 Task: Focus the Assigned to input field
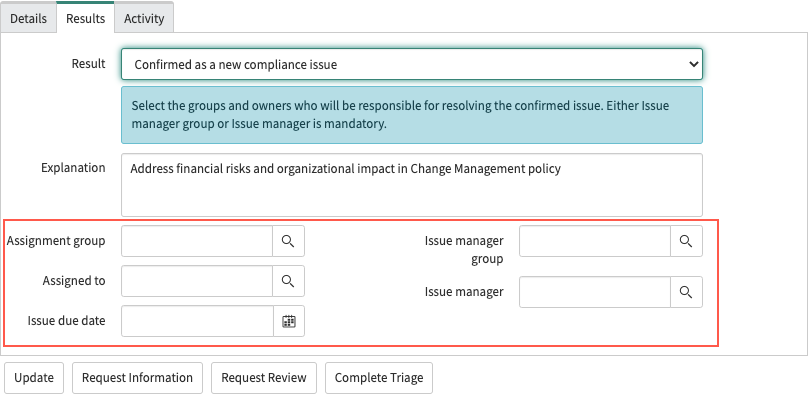pos(197,281)
